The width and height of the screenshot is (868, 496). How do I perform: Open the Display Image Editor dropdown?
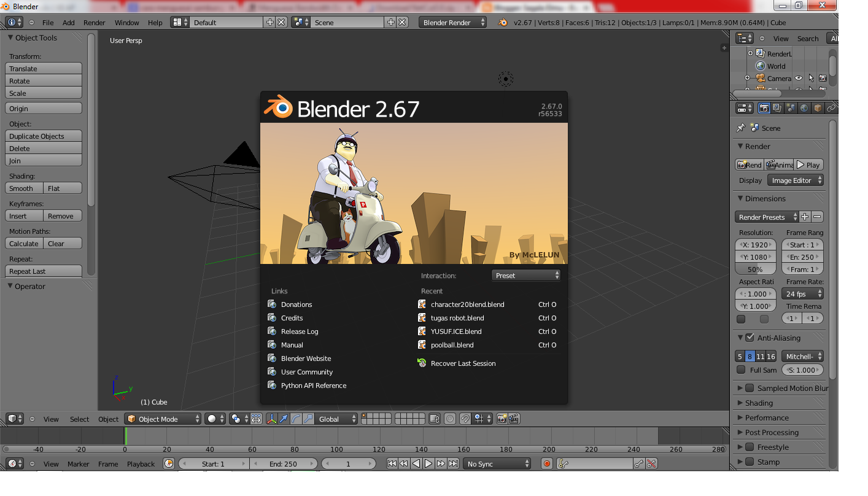pos(796,180)
